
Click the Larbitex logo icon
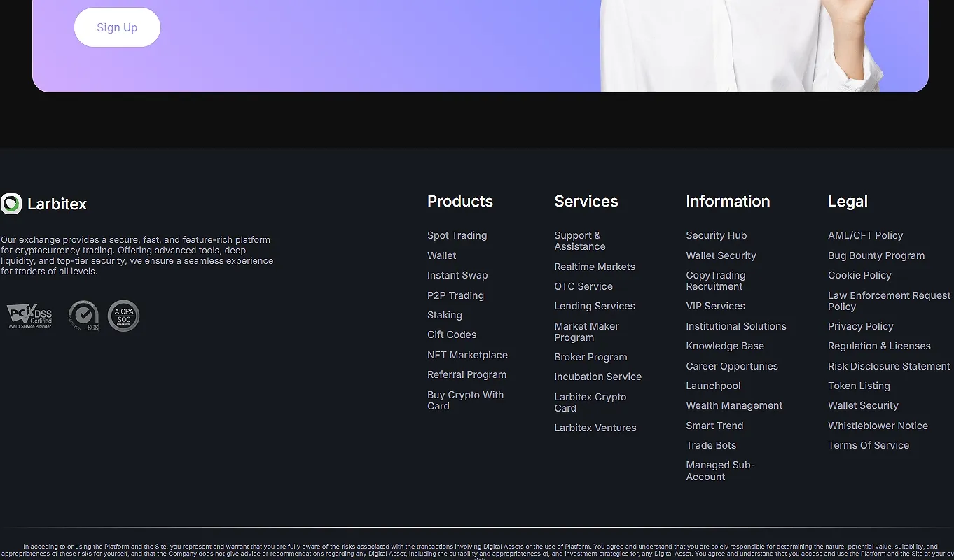[11, 204]
